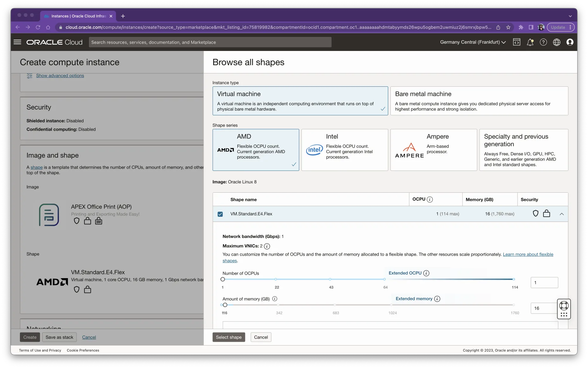Open Cookie Preferences in footer
The height and width of the screenshot is (368, 588).
coord(83,350)
